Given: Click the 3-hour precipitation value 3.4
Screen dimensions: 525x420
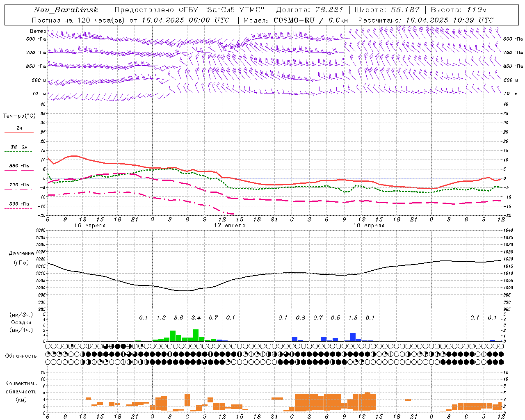Looking at the screenshot, I should 196,318.
